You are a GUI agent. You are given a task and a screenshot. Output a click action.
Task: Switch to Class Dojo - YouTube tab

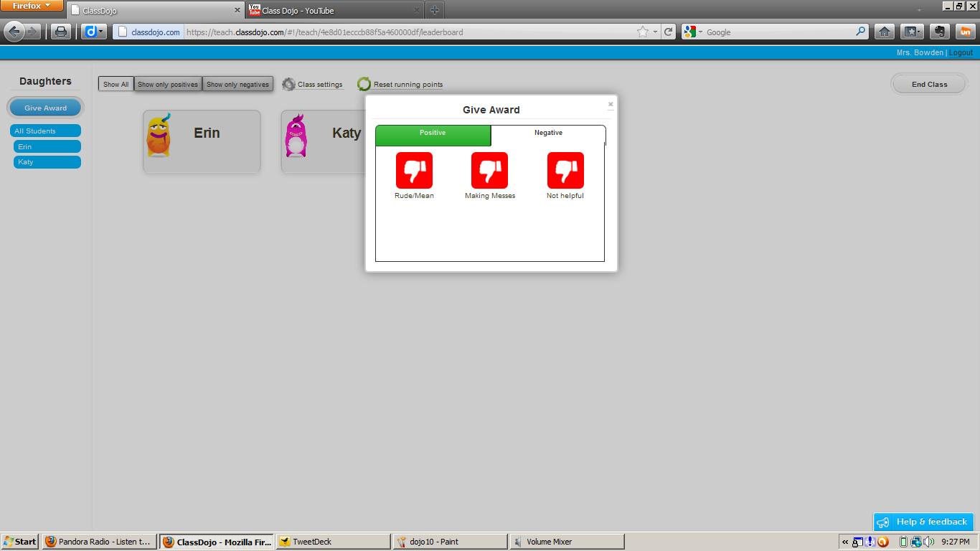pyautogui.click(x=334, y=10)
